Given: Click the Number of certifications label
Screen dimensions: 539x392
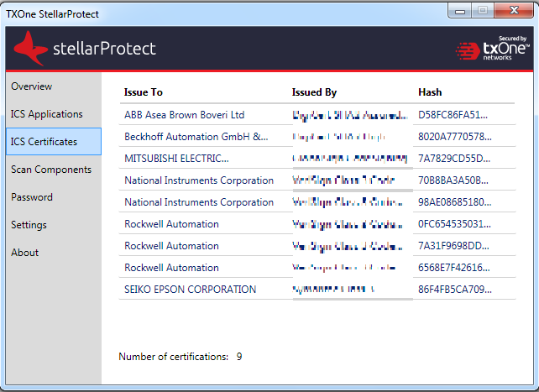Looking at the screenshot, I should (x=173, y=357).
